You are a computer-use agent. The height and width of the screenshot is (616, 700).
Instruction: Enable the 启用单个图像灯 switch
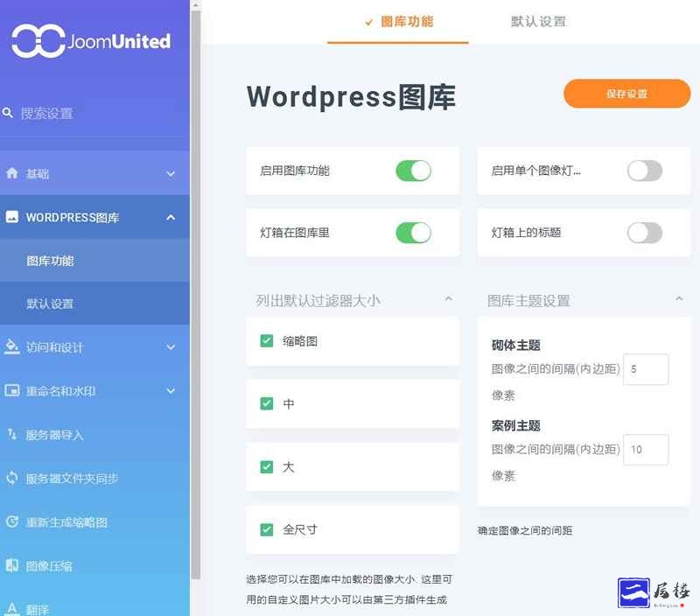click(645, 171)
